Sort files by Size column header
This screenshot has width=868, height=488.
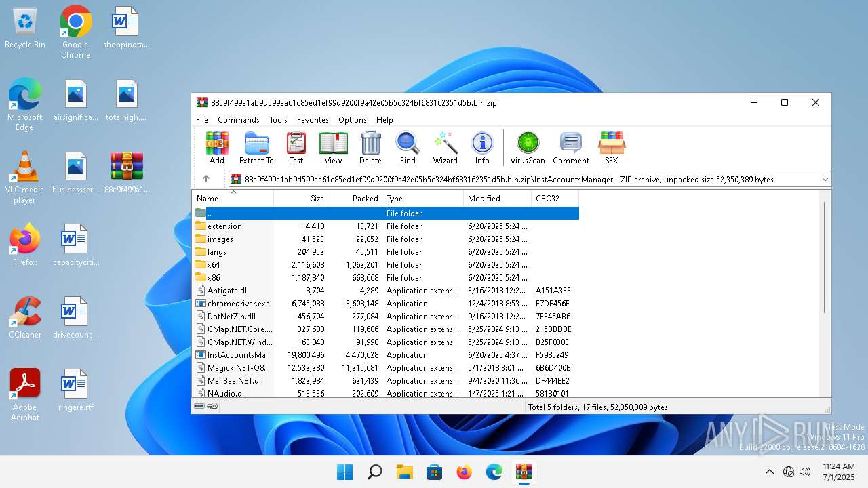pos(301,199)
